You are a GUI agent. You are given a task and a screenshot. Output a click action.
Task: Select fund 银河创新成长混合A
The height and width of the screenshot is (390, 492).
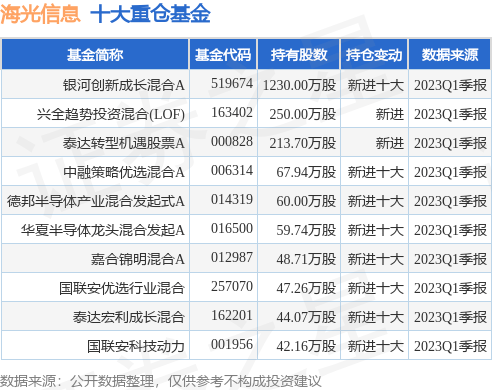coord(124,85)
